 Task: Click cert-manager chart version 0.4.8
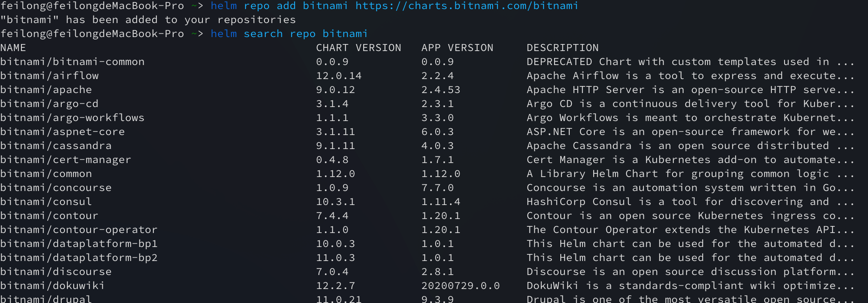pyautogui.click(x=332, y=160)
